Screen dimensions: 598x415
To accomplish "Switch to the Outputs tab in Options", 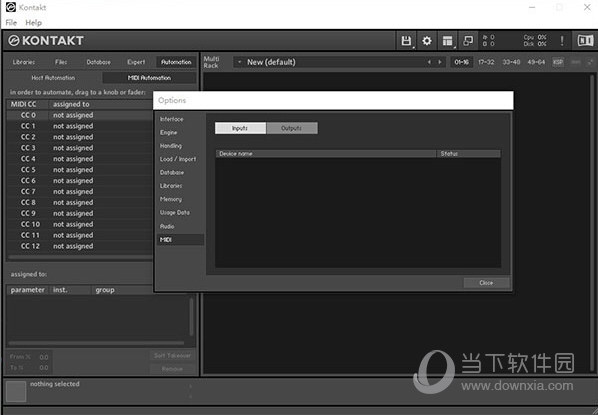I will pos(292,128).
